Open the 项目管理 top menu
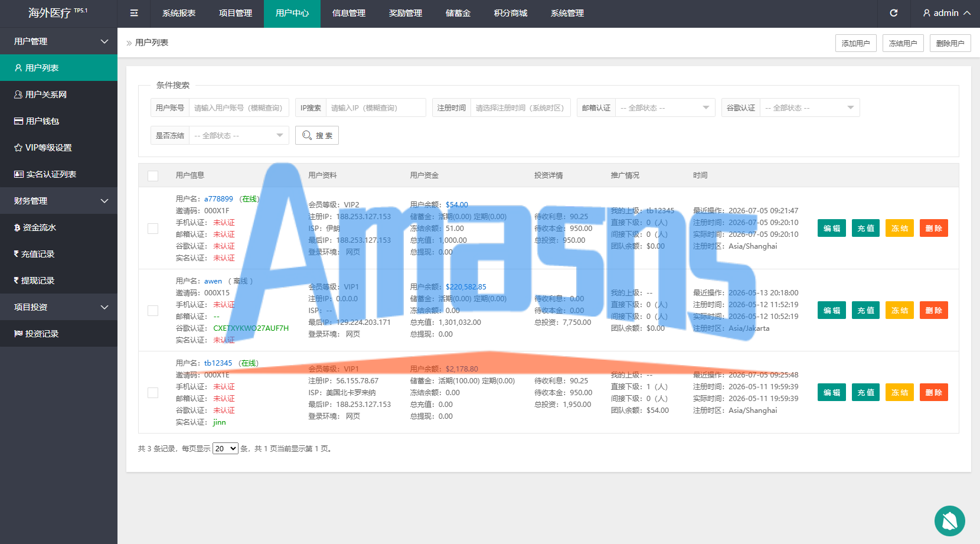This screenshot has height=544, width=980. (236, 13)
